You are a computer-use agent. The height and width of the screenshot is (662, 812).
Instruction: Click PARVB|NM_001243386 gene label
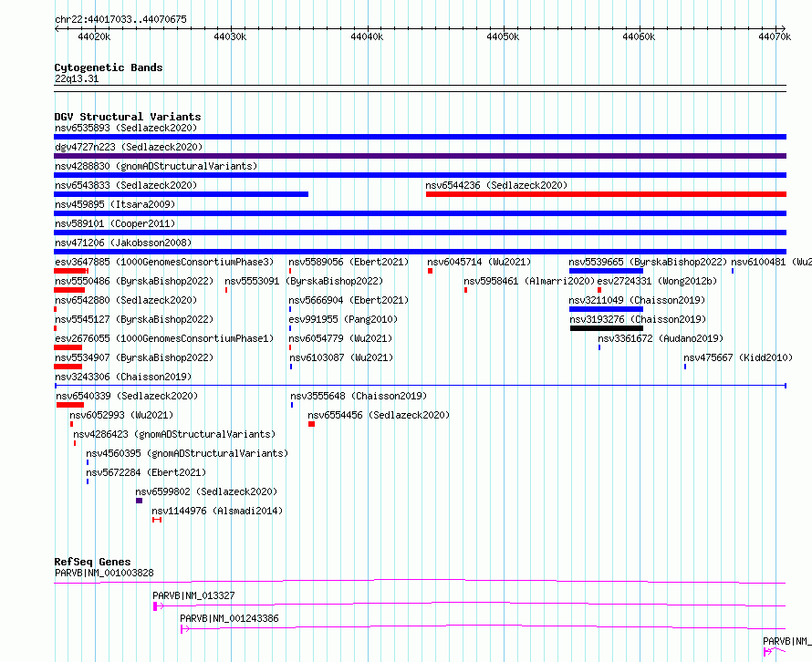229,618
